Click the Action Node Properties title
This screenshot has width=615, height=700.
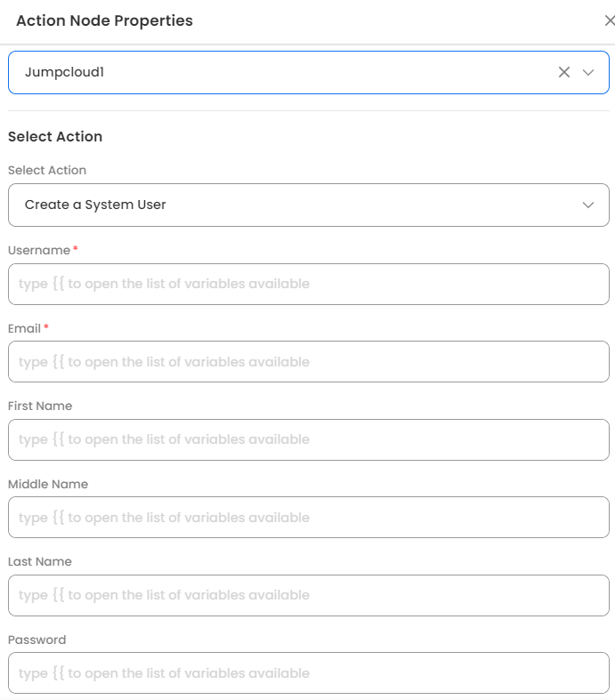[104, 20]
